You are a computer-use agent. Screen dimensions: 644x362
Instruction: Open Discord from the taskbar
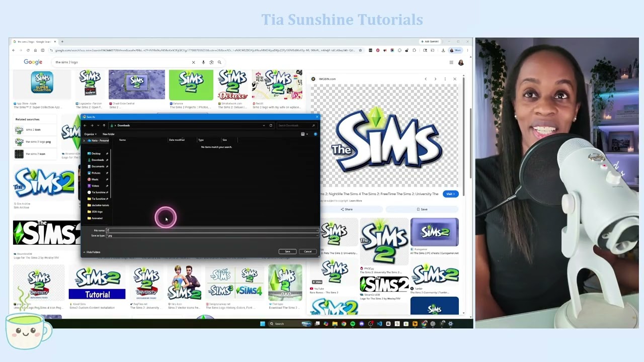tap(361, 324)
